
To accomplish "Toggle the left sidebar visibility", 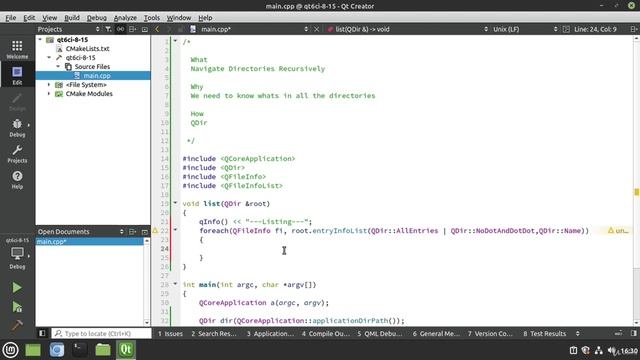I will pyautogui.click(x=42, y=333).
